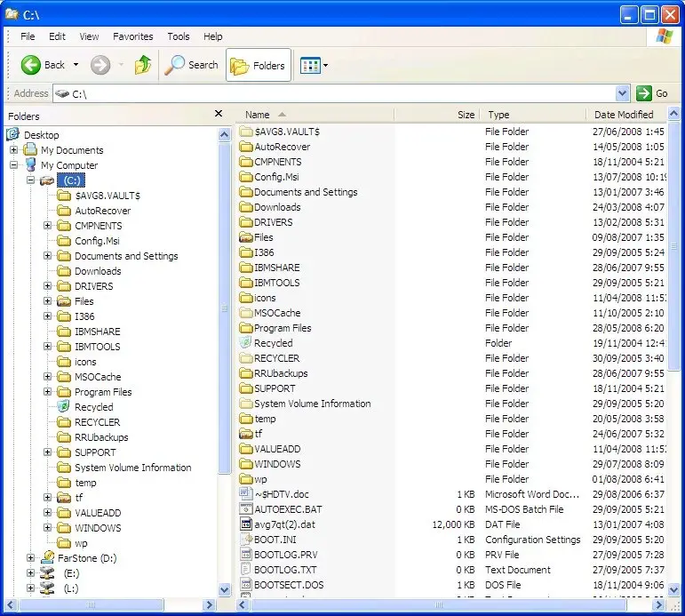Screen dimensions: 685x616
Task: Expand DRIVERS folder in tree
Action: pos(48,286)
